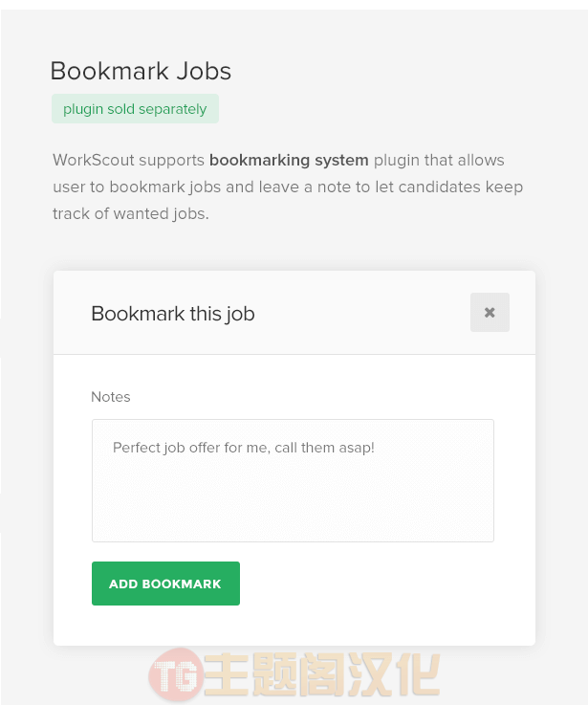Click the 主题阁汉化 watermark text
This screenshot has height=705, width=588.
tap(323, 673)
